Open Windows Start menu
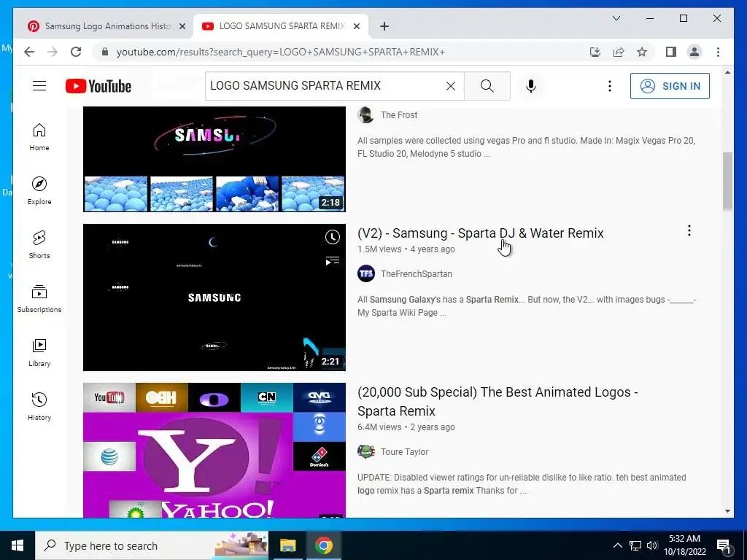 pos(18,545)
